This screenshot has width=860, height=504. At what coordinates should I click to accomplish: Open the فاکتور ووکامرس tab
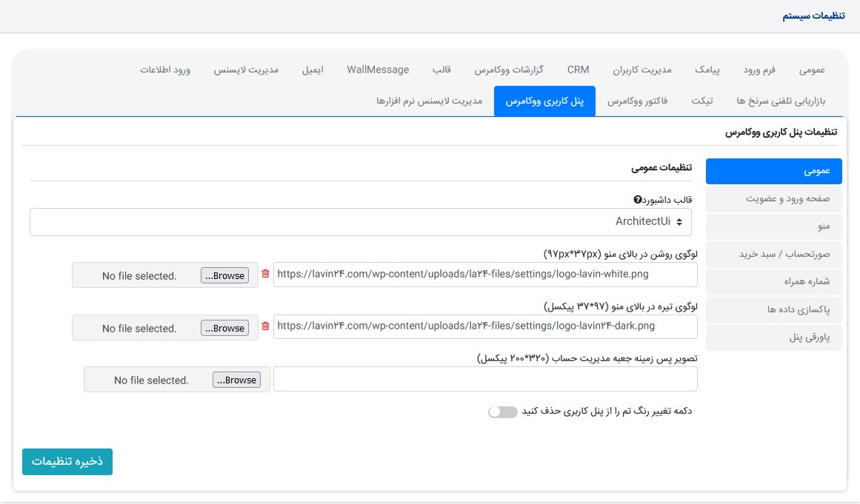coord(638,101)
